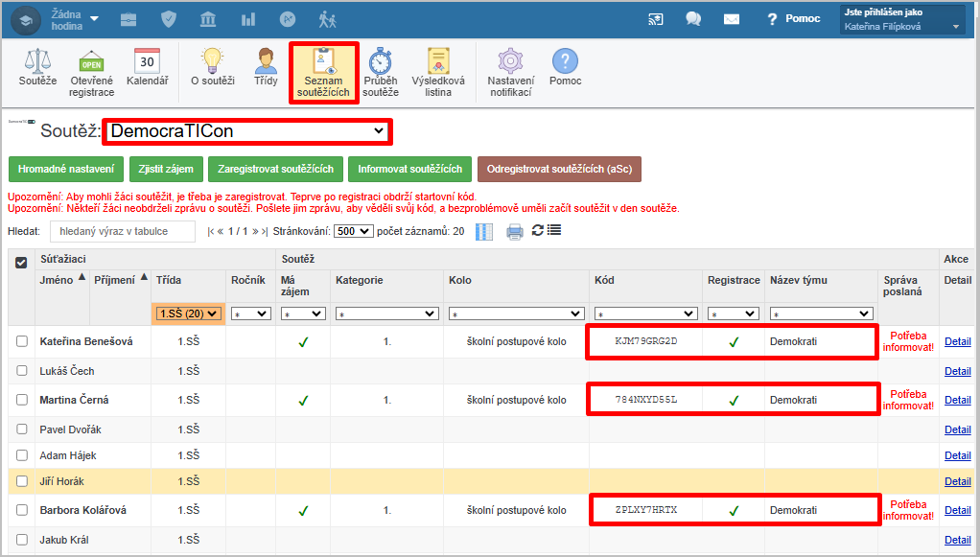Open the Registrace filter dropdown
980x557 pixels.
click(734, 313)
